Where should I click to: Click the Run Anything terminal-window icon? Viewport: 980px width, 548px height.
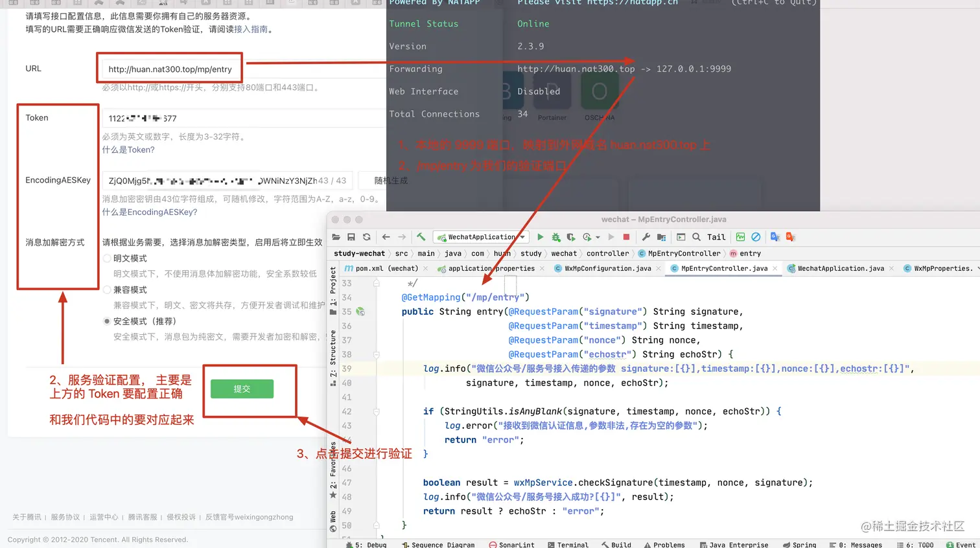(681, 237)
